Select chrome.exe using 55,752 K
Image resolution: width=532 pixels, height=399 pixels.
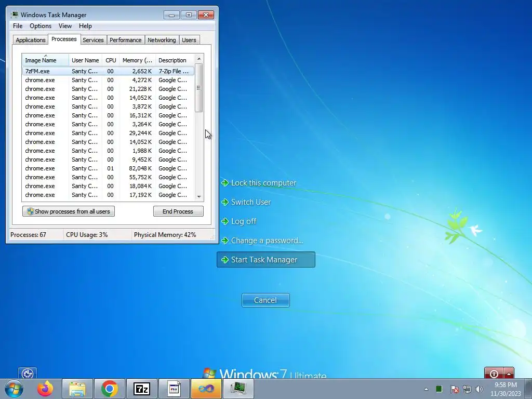[108, 177]
